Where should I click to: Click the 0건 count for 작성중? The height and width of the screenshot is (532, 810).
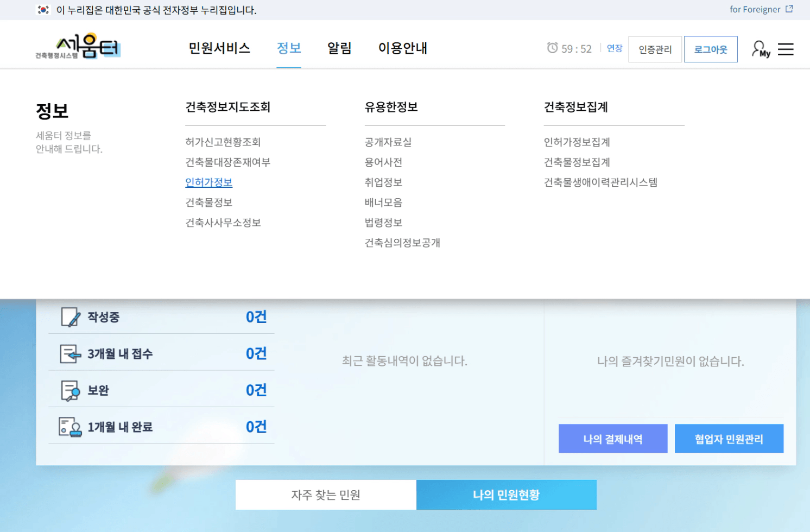[256, 317]
